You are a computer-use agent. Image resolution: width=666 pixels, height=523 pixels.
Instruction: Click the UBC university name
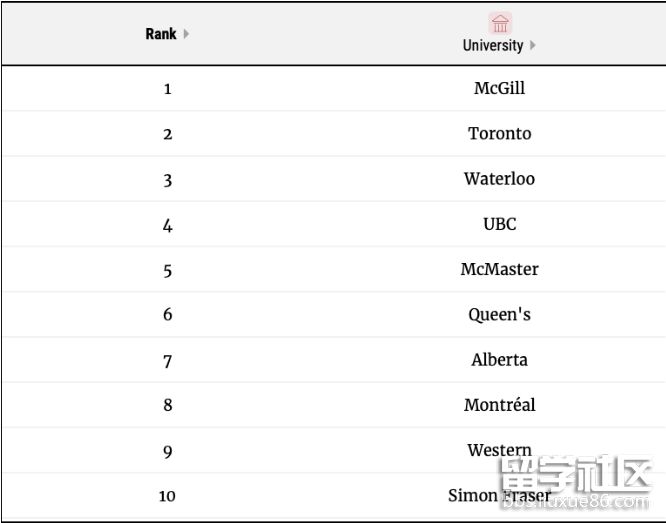tap(499, 224)
